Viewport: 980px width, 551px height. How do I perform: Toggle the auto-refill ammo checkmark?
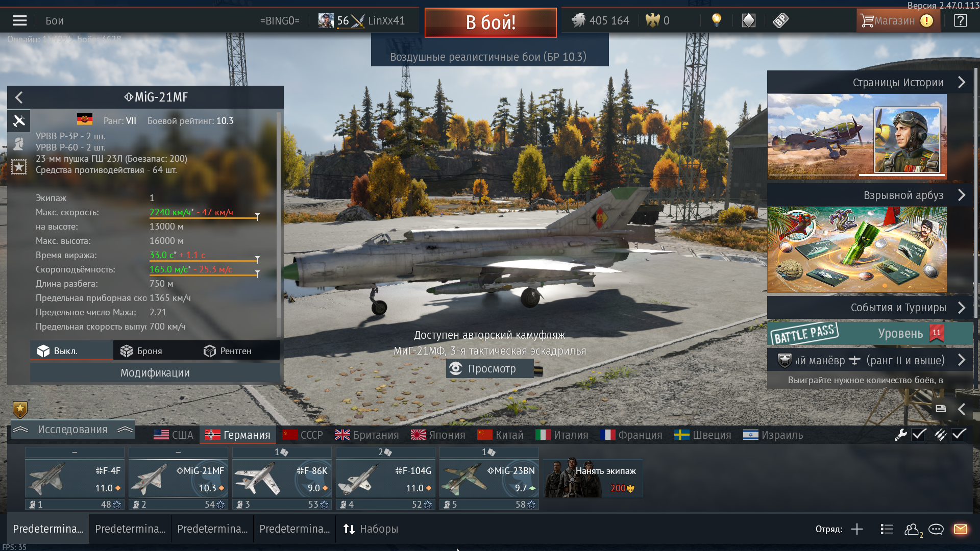(x=959, y=435)
